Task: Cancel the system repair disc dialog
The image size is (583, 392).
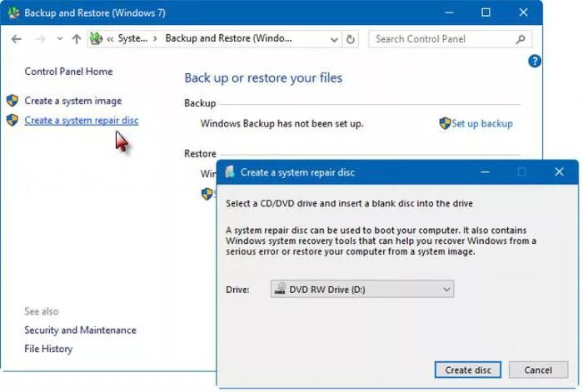Action: pyautogui.click(x=538, y=370)
